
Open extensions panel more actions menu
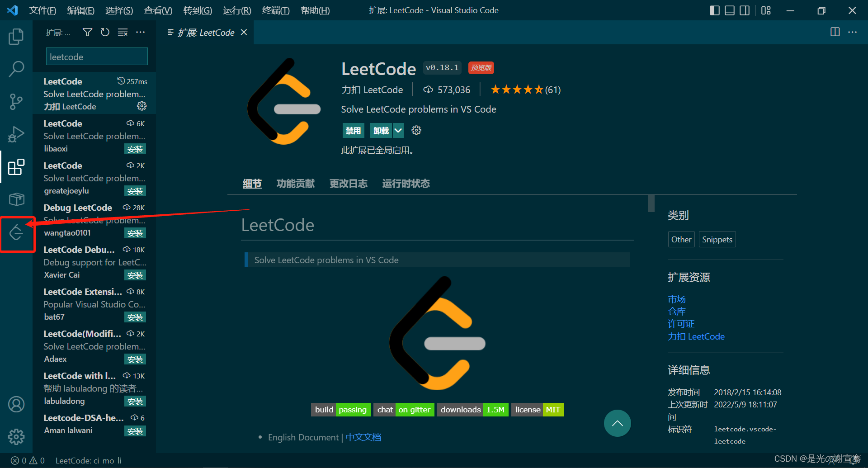[141, 32]
